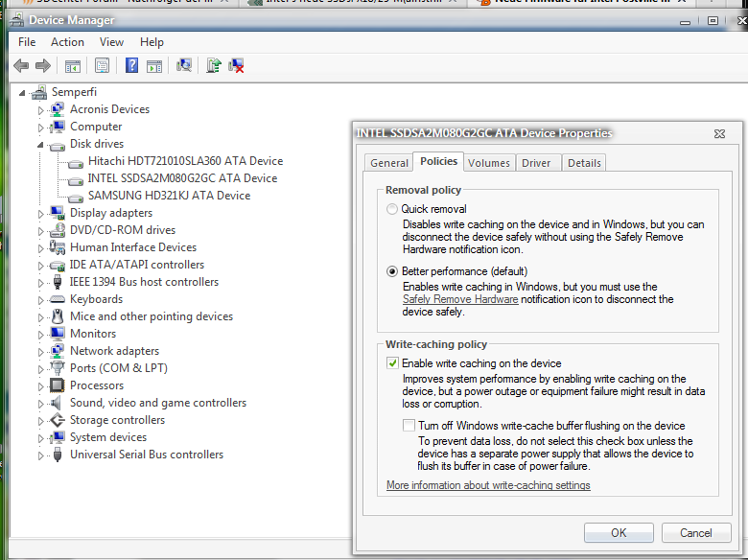Viewport: 748px width, 560px height.
Task: Click the Monitors category icon
Action: click(58, 334)
